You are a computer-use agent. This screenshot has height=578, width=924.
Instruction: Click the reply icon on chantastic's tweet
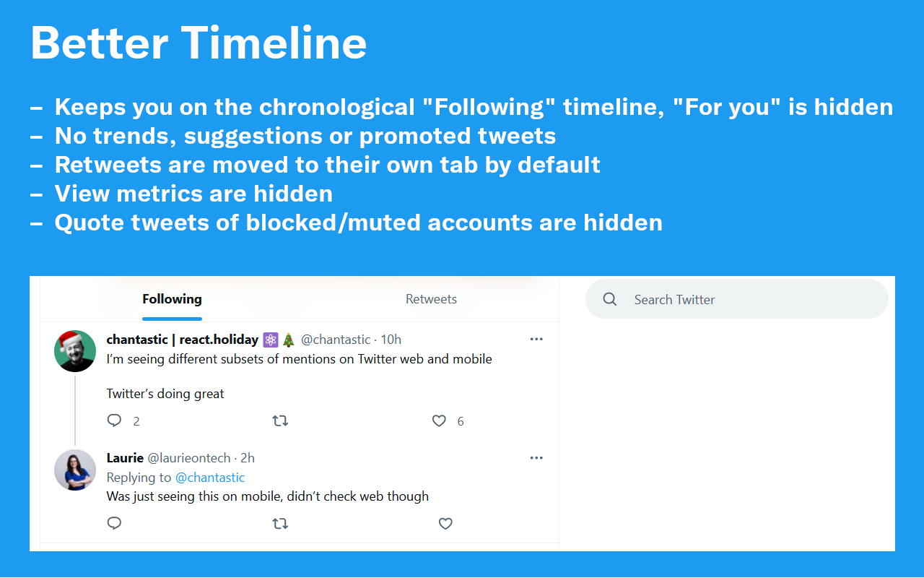(x=114, y=420)
